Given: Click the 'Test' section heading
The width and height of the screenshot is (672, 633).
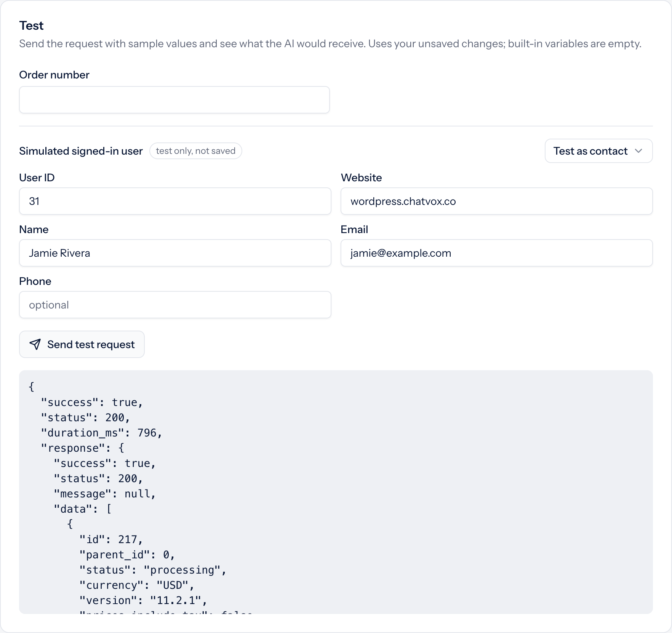Looking at the screenshot, I should click(x=32, y=26).
